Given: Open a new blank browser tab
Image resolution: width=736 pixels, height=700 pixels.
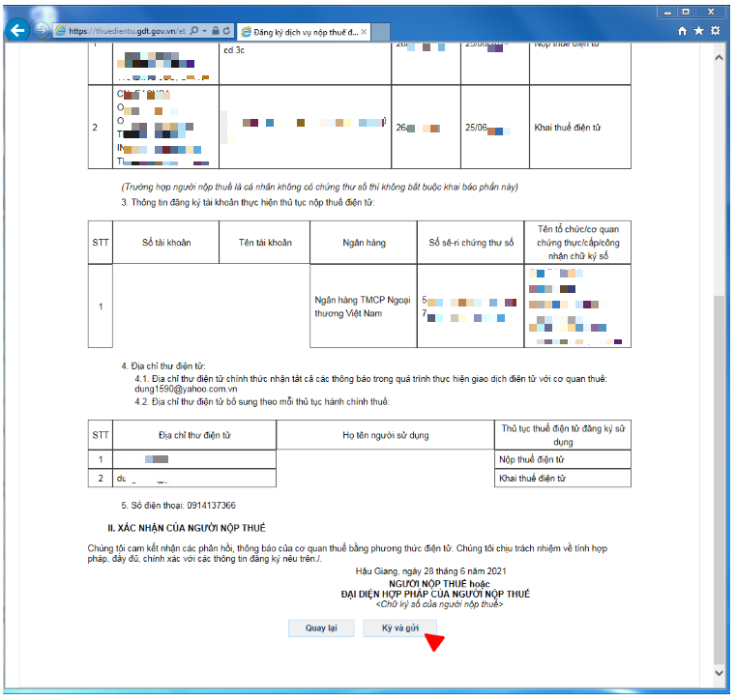Looking at the screenshot, I should tap(380, 32).
